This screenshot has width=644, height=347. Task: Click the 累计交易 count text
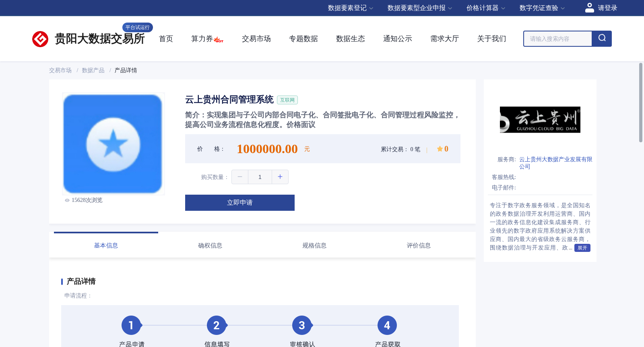tap(400, 149)
